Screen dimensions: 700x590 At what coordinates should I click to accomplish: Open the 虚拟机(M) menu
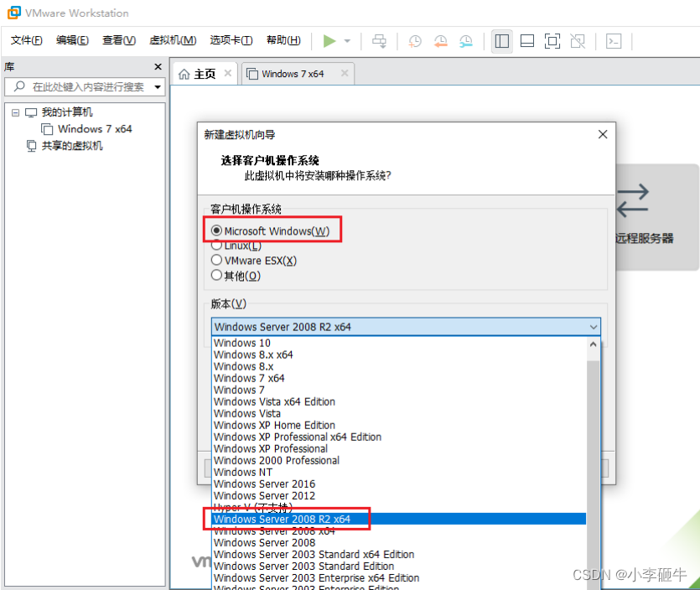tap(173, 40)
